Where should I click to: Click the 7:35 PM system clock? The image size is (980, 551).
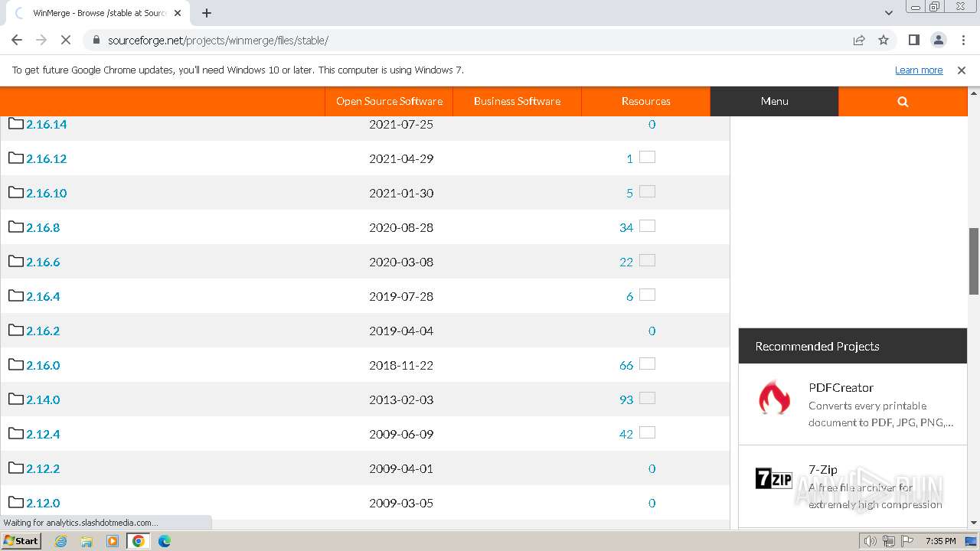[940, 541]
